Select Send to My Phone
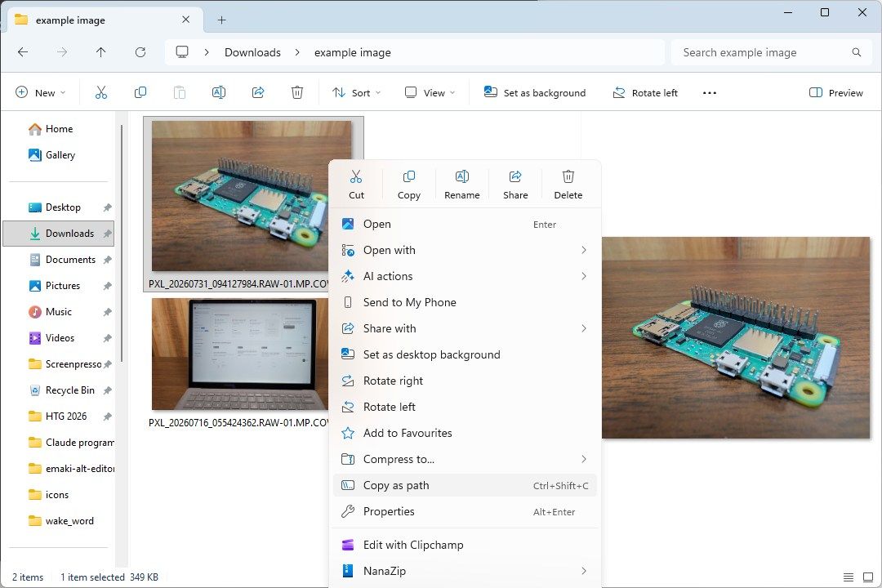Image resolution: width=882 pixels, height=588 pixels. pos(465,302)
